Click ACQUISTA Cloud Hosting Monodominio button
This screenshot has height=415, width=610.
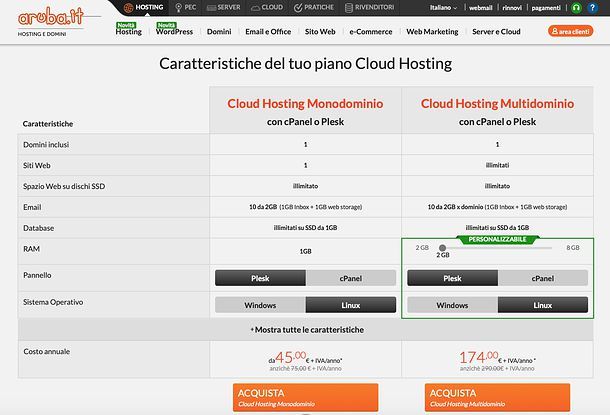(x=305, y=397)
